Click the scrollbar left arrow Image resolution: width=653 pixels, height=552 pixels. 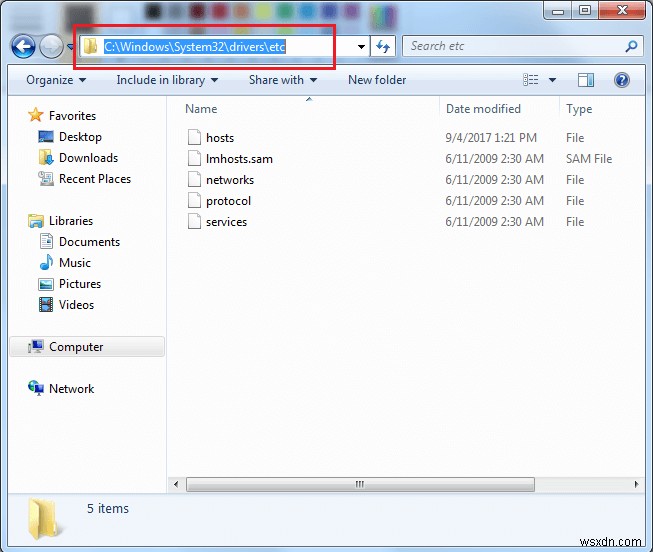click(x=176, y=484)
